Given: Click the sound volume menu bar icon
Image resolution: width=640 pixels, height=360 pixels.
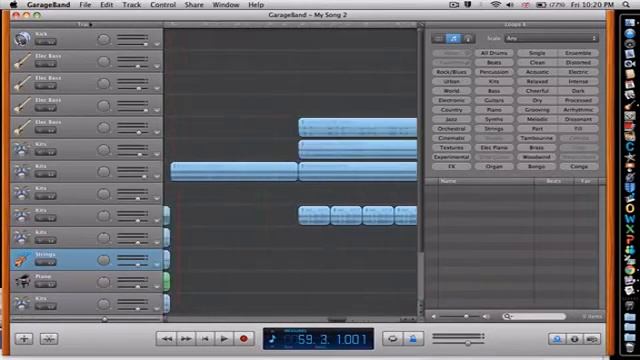Looking at the screenshot, I should (x=510, y=5).
